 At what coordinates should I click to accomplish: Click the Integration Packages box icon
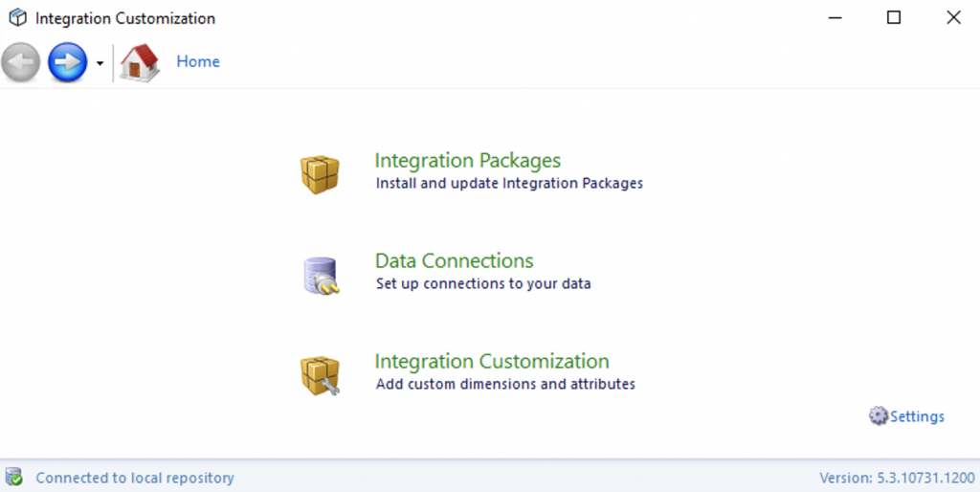coord(320,174)
